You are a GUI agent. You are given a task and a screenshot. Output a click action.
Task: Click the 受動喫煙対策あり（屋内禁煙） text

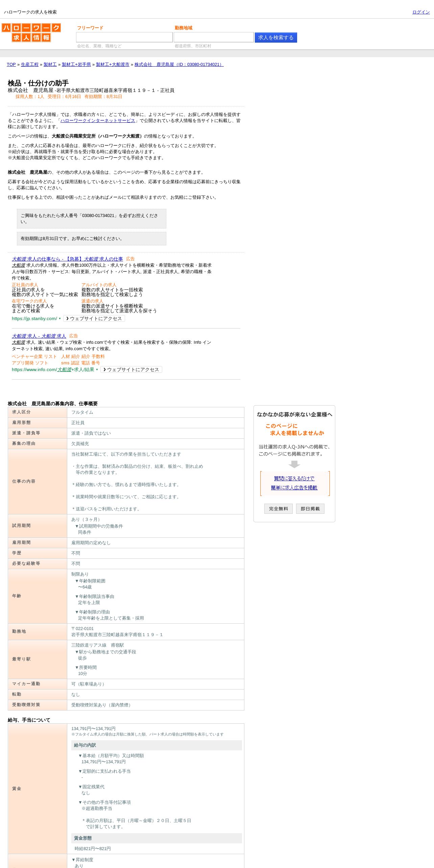pos(102,705)
